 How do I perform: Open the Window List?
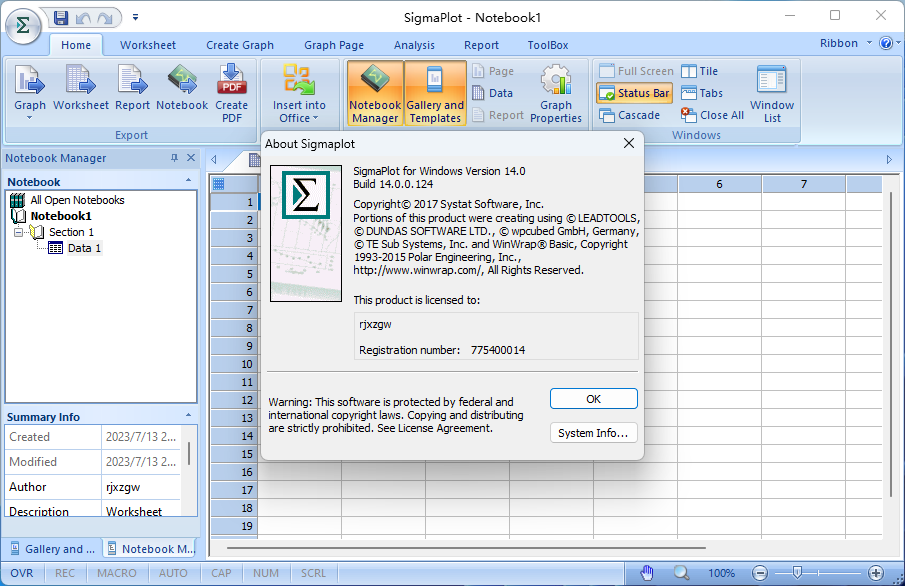772,94
